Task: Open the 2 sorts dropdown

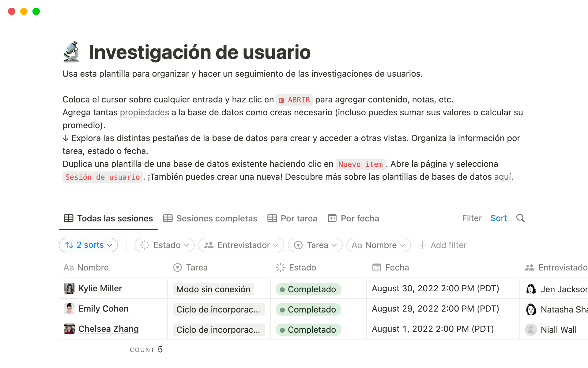Action: point(88,245)
